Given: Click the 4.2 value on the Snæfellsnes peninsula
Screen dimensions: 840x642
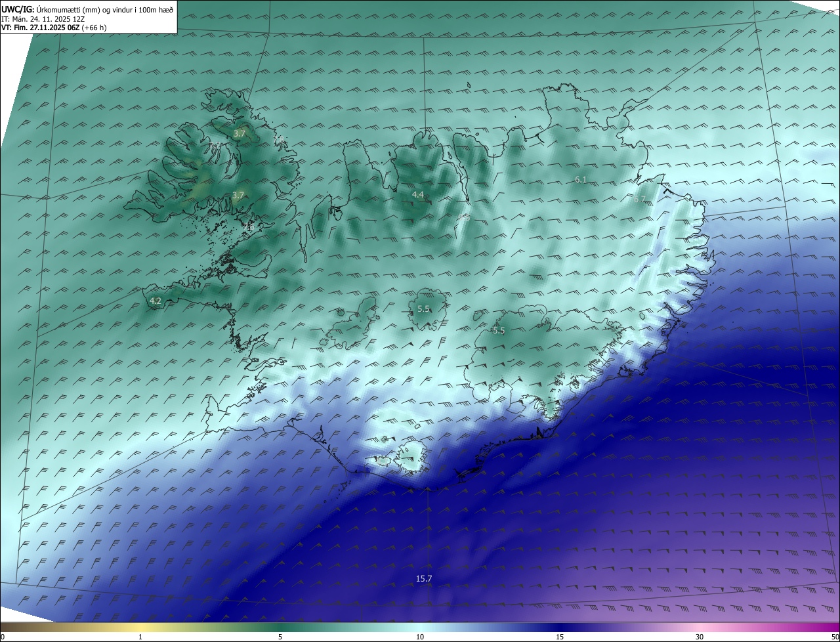Looking at the screenshot, I should point(156,301).
